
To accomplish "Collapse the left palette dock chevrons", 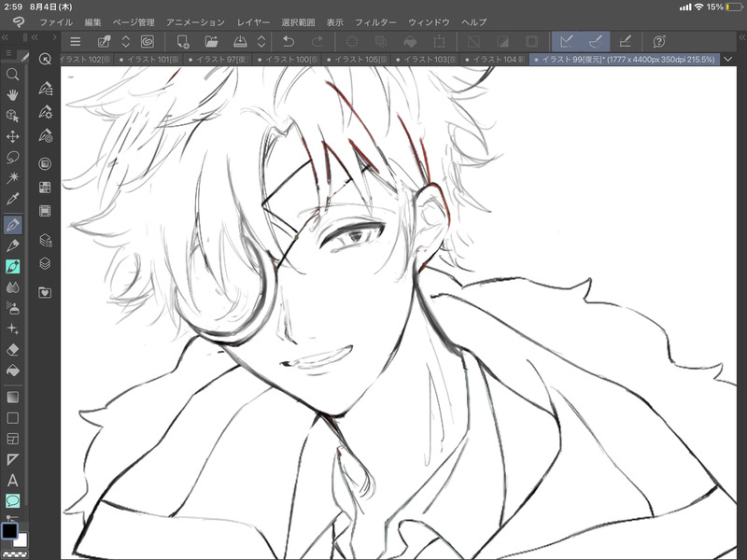I will pos(5,37).
